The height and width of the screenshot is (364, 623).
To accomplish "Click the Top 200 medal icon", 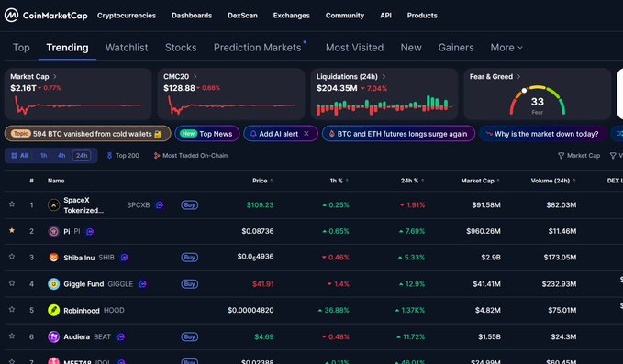I will coord(110,156).
